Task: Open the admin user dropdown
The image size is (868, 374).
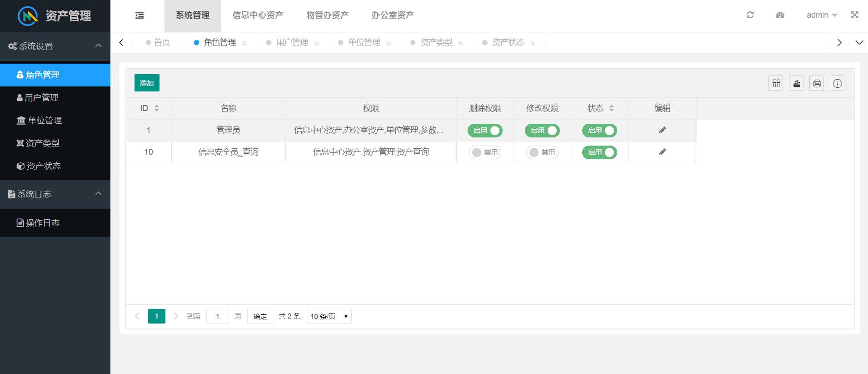Action: (x=822, y=15)
